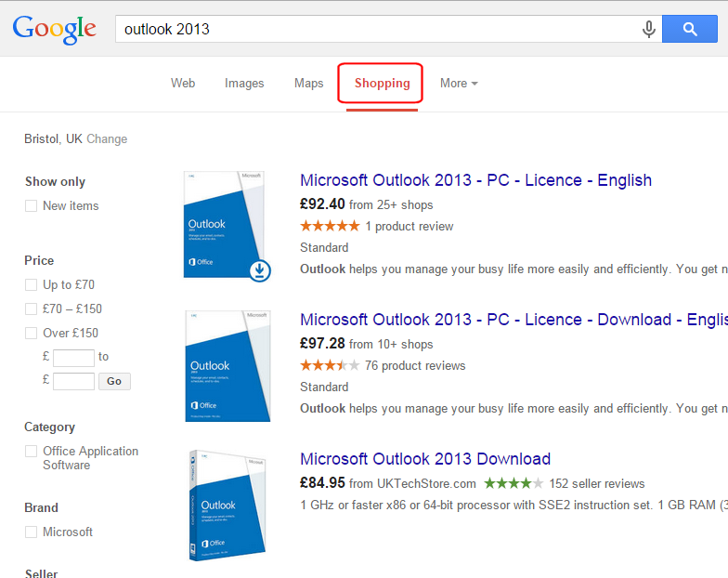This screenshot has width=728, height=578.
Task: Open the Microsoft Outlook 2013 Download product image
Action: (227, 506)
